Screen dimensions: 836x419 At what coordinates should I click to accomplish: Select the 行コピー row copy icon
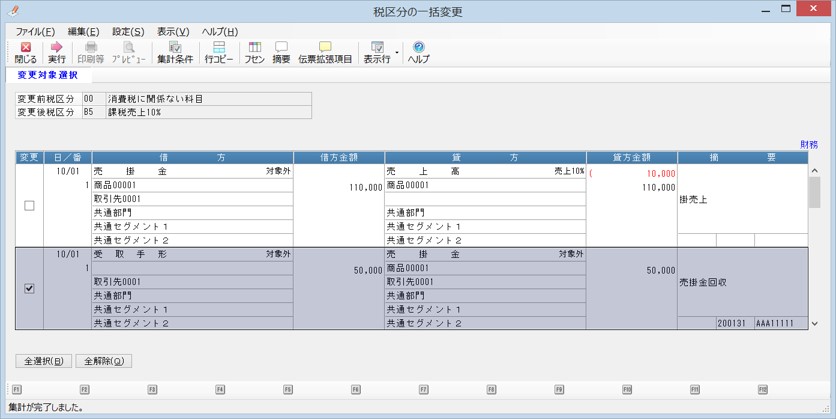coord(219,53)
